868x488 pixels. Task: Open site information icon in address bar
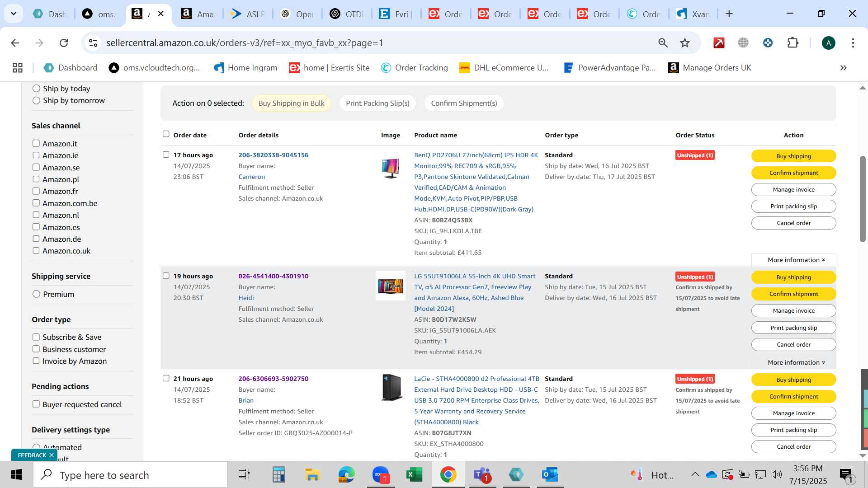(x=93, y=43)
